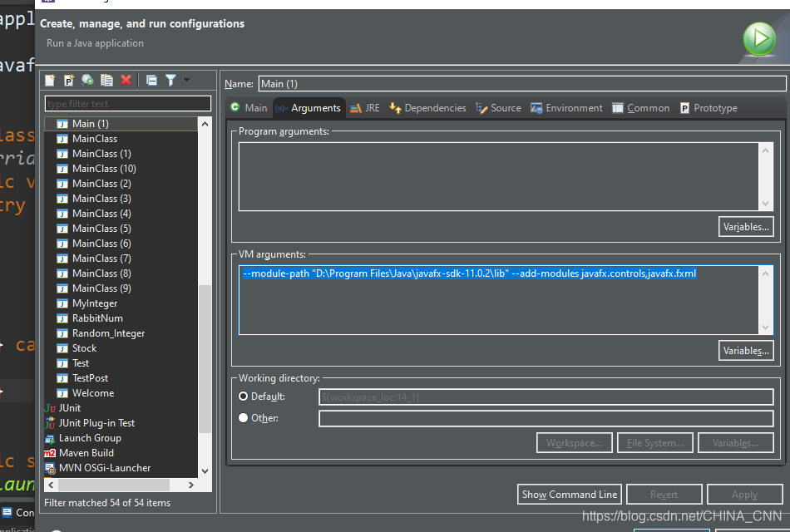
Task: Select MainClass (6) configuration
Action: pyautogui.click(x=101, y=244)
